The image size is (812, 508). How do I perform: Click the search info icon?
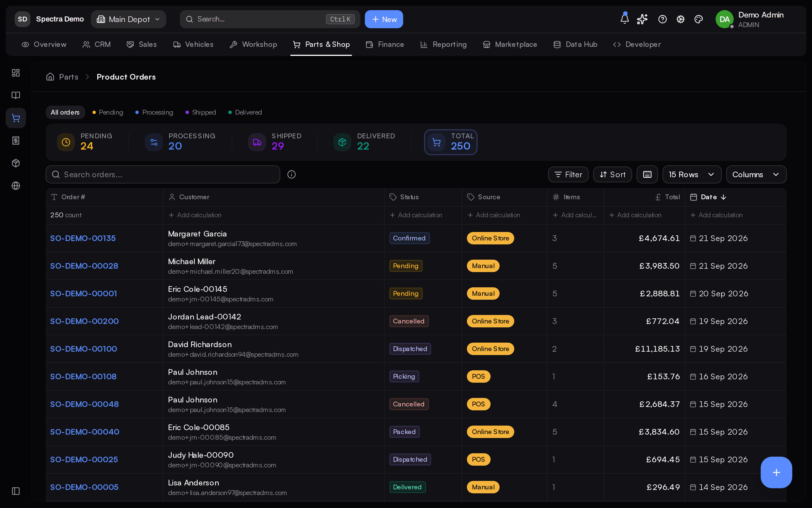291,174
